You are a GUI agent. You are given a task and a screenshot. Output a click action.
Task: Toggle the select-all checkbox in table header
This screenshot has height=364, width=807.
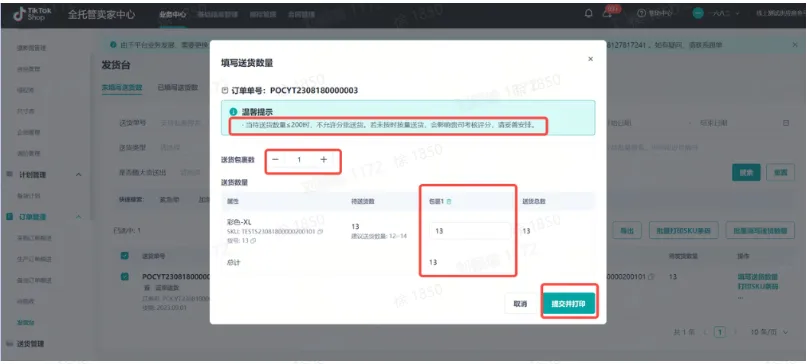(125, 256)
